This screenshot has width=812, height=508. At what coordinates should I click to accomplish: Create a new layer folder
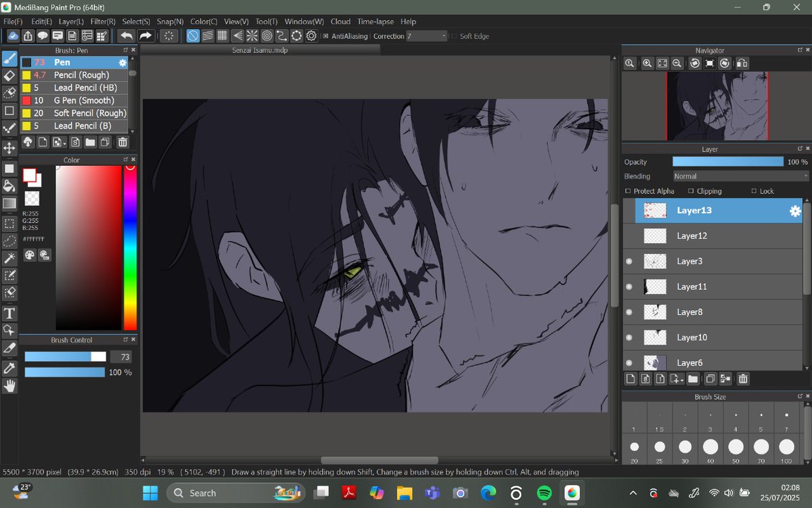pyautogui.click(x=692, y=379)
